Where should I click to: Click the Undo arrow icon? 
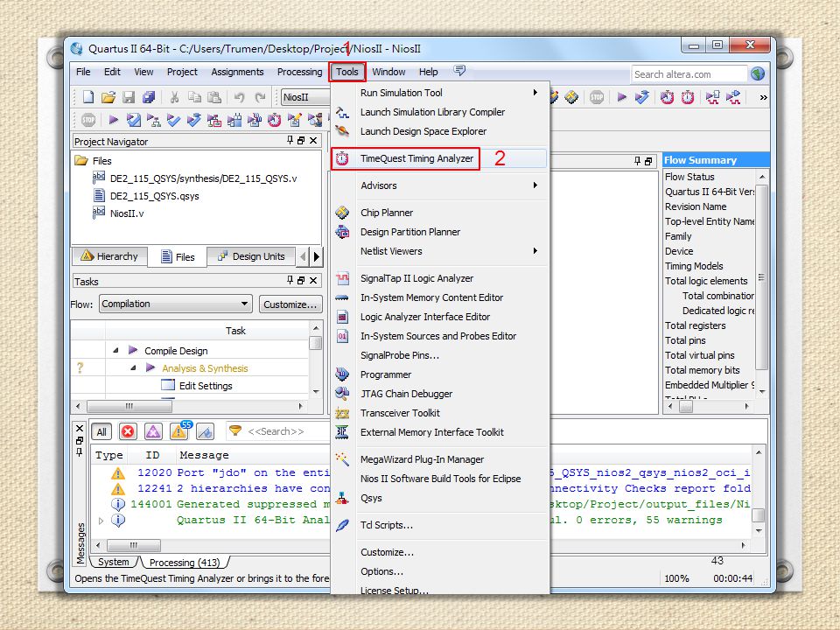click(x=239, y=97)
